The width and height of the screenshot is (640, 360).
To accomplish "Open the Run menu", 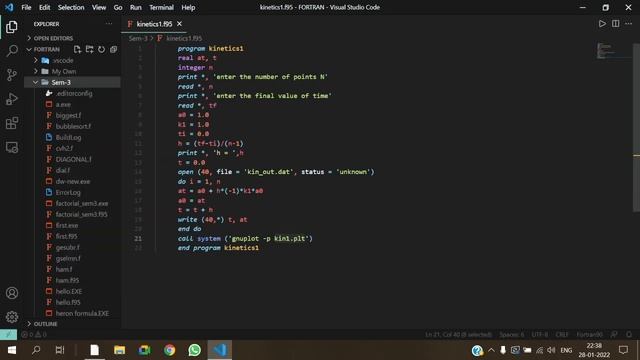I will [136, 7].
